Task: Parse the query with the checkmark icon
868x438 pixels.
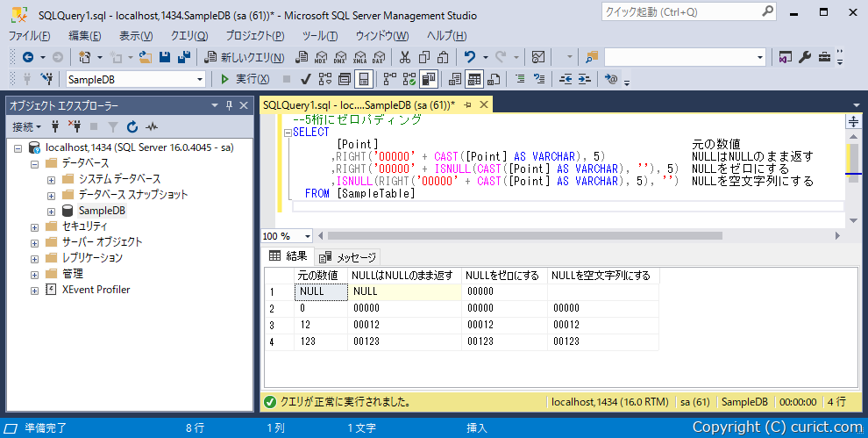Action: [305, 79]
